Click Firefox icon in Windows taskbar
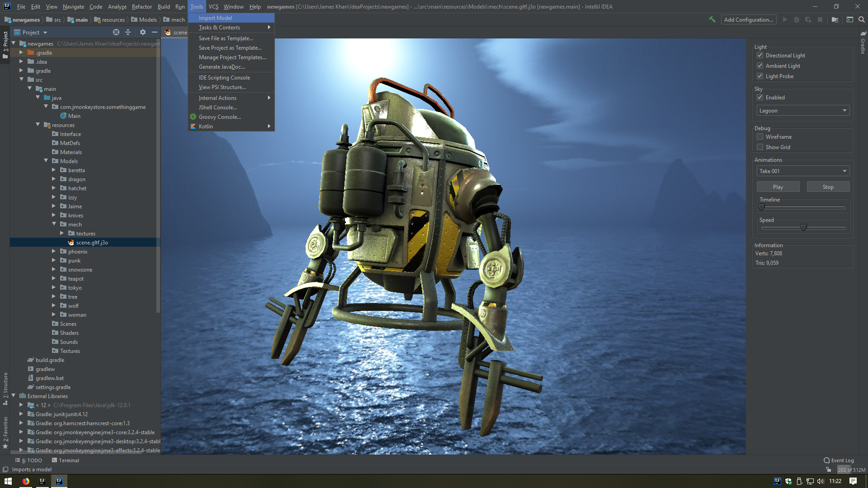The width and height of the screenshot is (868, 488). coord(26,481)
